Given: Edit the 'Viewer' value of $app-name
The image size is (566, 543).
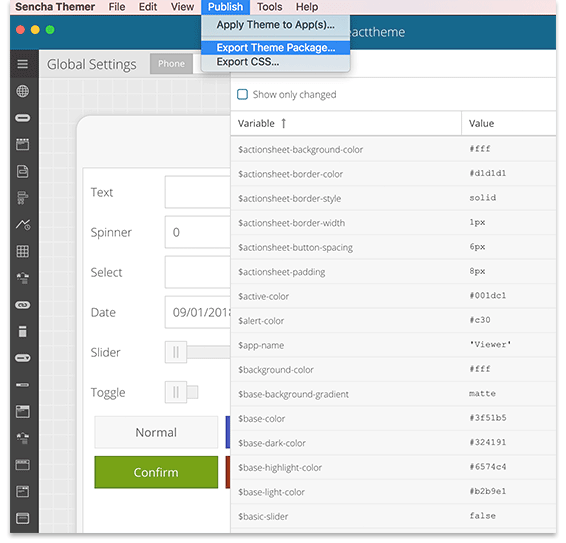Looking at the screenshot, I should pos(490,344).
